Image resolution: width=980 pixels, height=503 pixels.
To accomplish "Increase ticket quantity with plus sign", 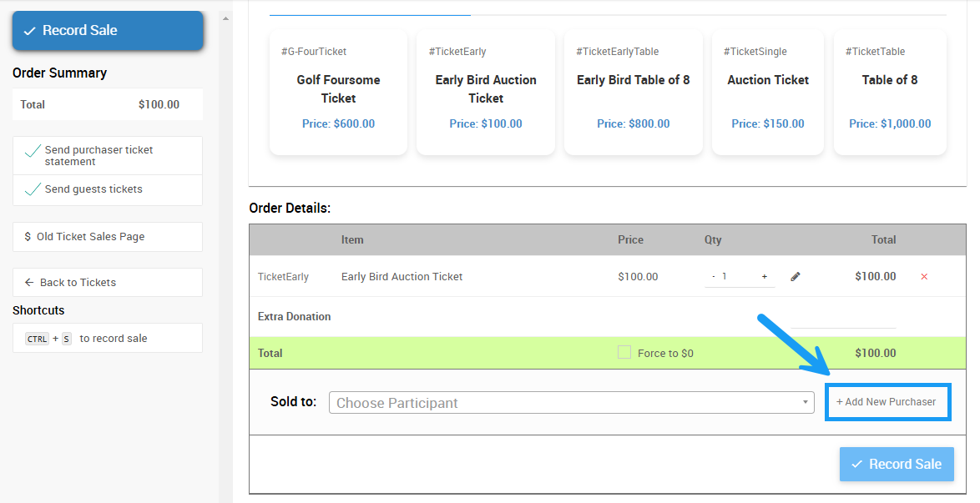I will (x=764, y=277).
